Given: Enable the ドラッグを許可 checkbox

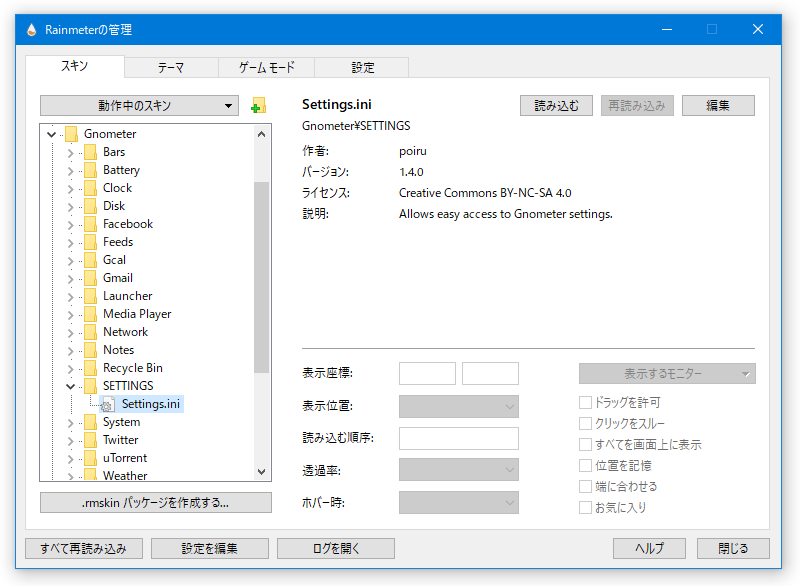Looking at the screenshot, I should click(585, 402).
